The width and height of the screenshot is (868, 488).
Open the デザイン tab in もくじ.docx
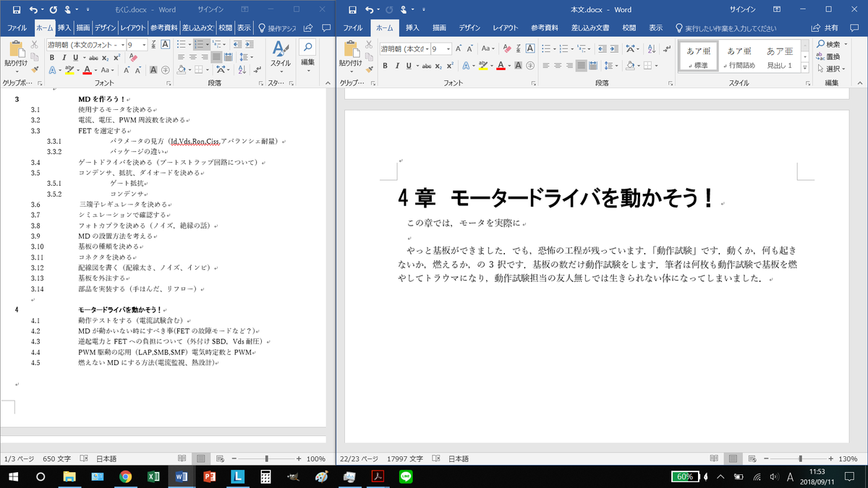pos(105,27)
